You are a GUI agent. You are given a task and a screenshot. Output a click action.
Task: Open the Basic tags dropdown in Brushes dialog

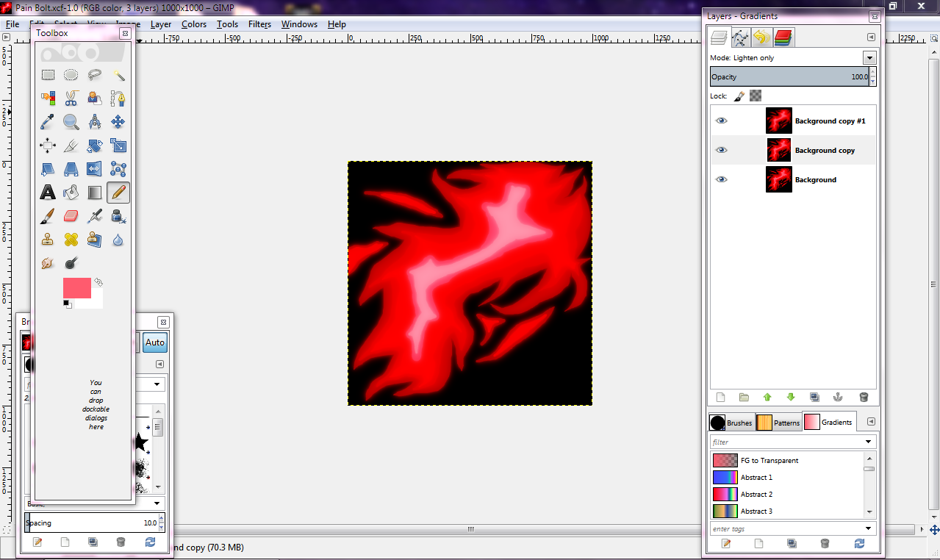pos(157,503)
